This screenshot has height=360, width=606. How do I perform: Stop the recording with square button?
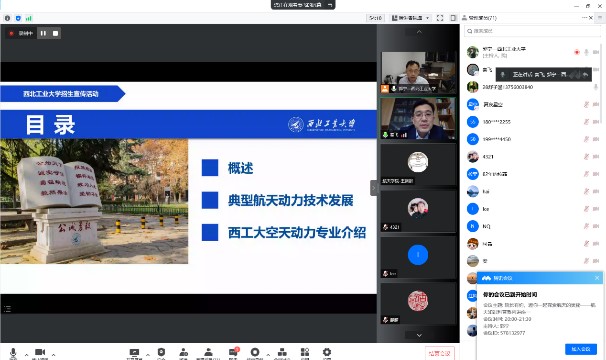point(56,33)
